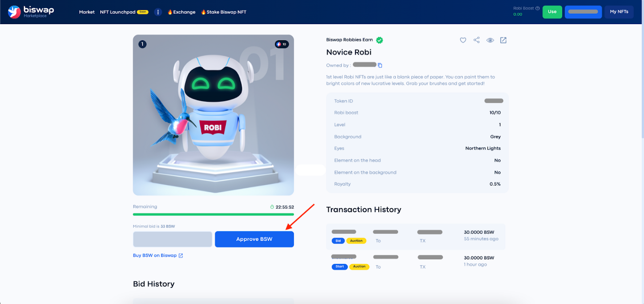This screenshot has height=304, width=644.
Task: Click the Soon badge on NFT Launchpad
Action: 143,12
